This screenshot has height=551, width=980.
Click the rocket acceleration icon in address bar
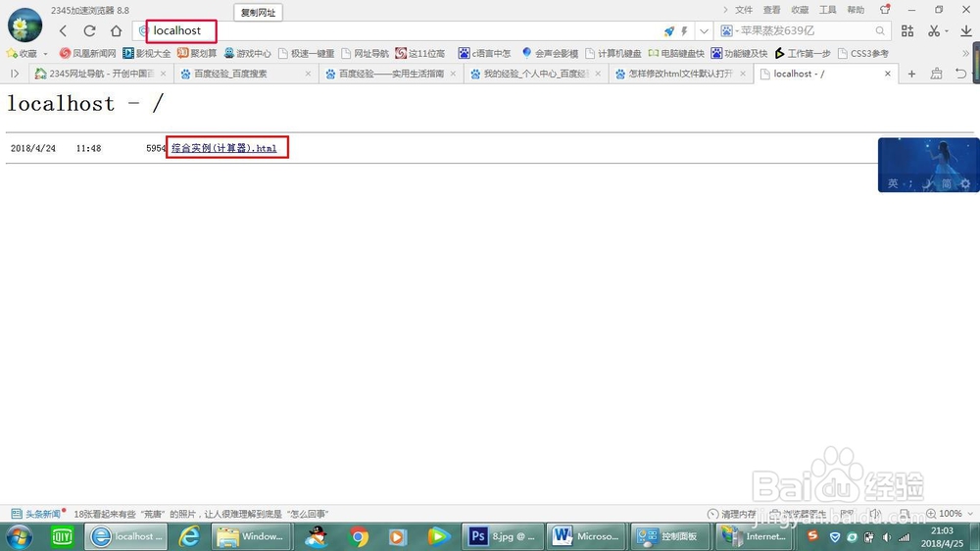tap(669, 30)
